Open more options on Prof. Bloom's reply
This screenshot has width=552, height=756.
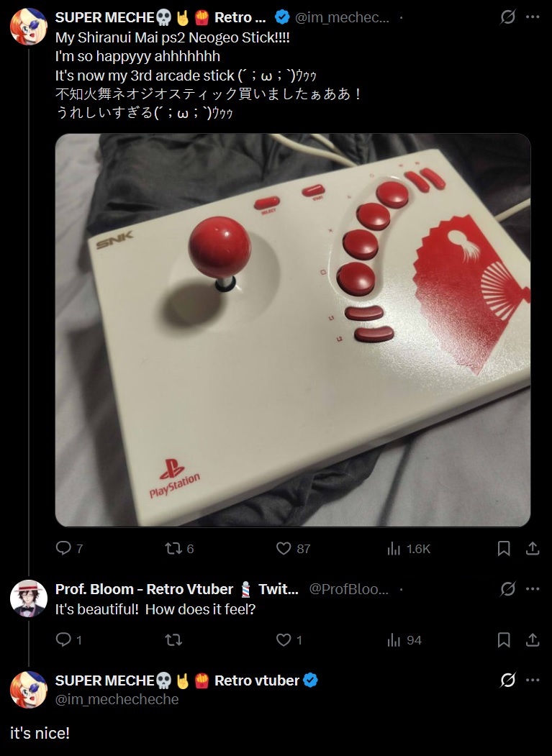click(533, 588)
